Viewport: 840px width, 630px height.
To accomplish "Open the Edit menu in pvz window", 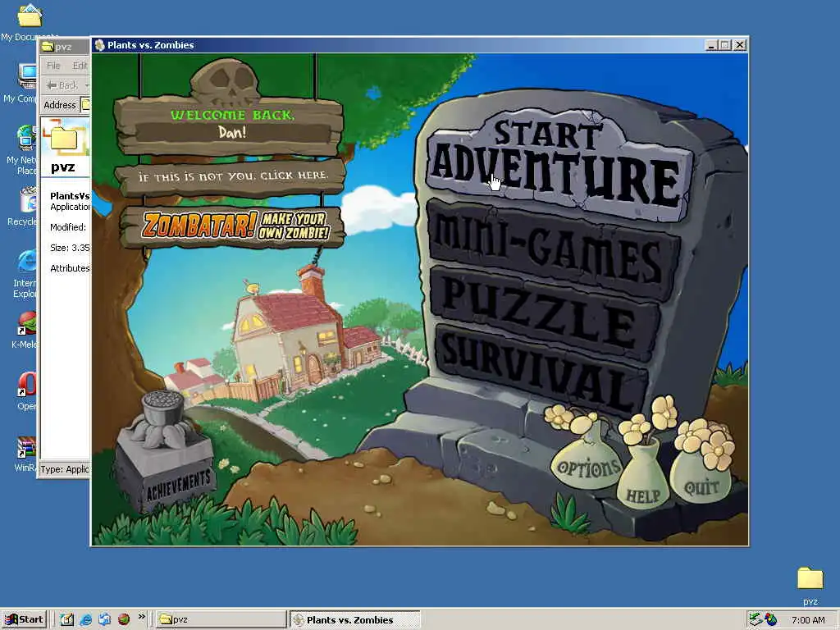I will point(80,66).
